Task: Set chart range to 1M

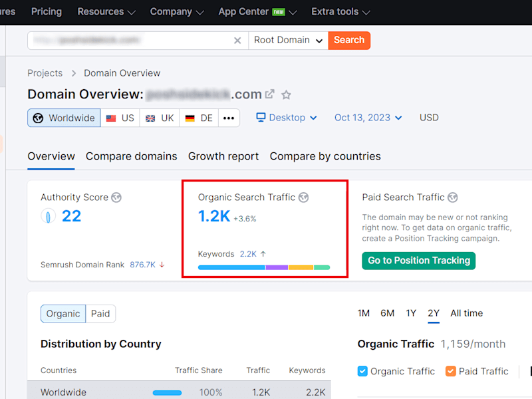Action: pos(363,313)
